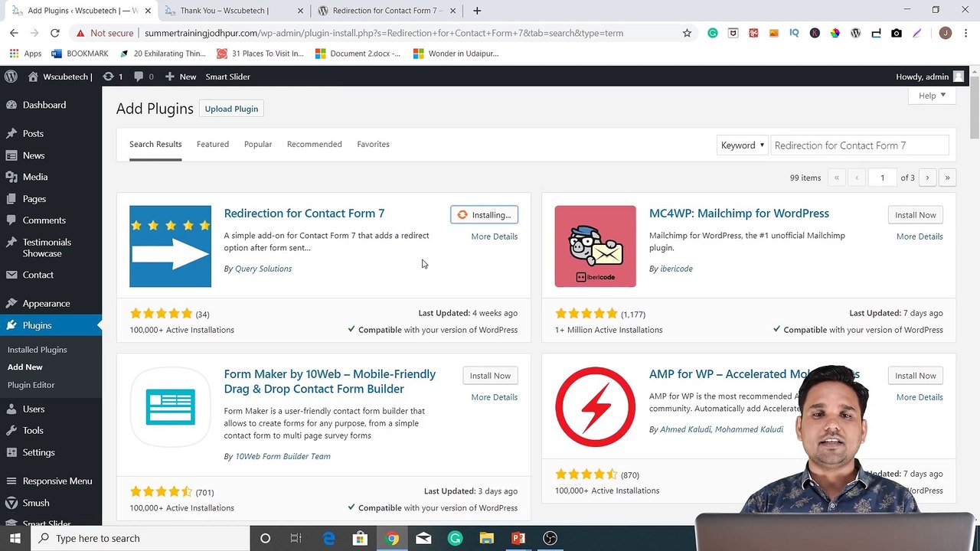Open the Plugin Editor submenu link
The width and height of the screenshot is (980, 551).
[x=31, y=385]
